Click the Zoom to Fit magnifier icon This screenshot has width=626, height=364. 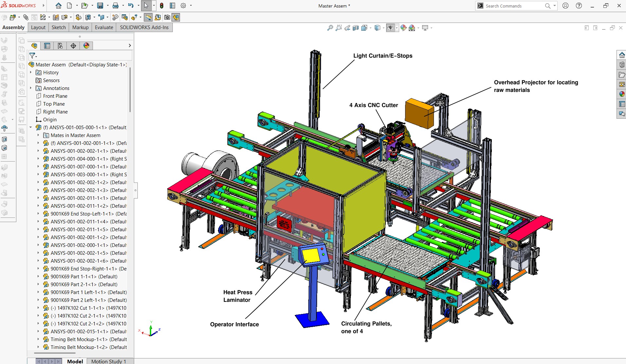pyautogui.click(x=330, y=28)
